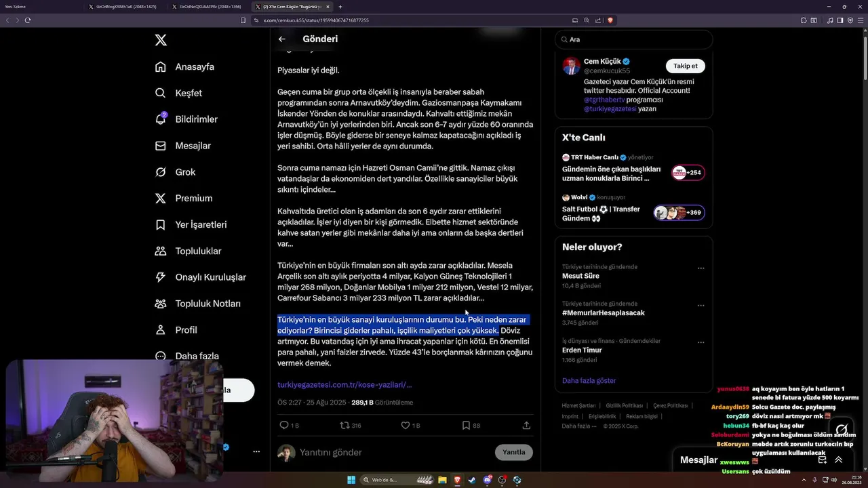
Task: Open Premium from the sidebar
Action: [x=183, y=198]
